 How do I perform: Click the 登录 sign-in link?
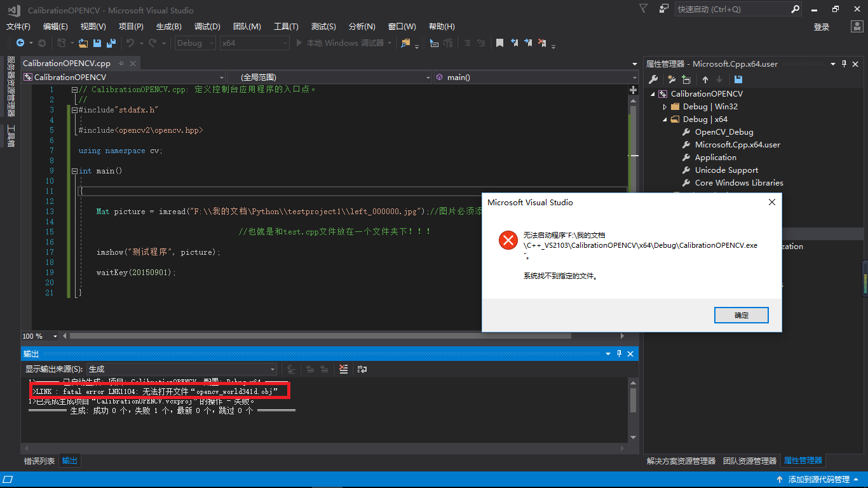(x=822, y=27)
